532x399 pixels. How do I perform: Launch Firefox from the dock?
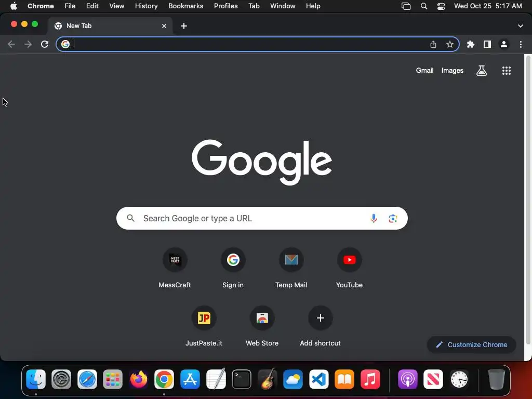pos(138,379)
